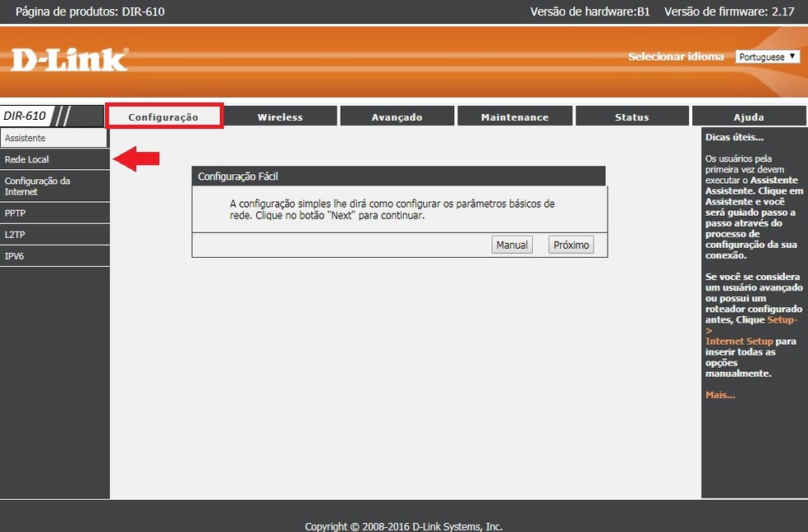Open the IPV6 sidebar item
Image resolution: width=808 pixels, height=532 pixels.
[55, 256]
